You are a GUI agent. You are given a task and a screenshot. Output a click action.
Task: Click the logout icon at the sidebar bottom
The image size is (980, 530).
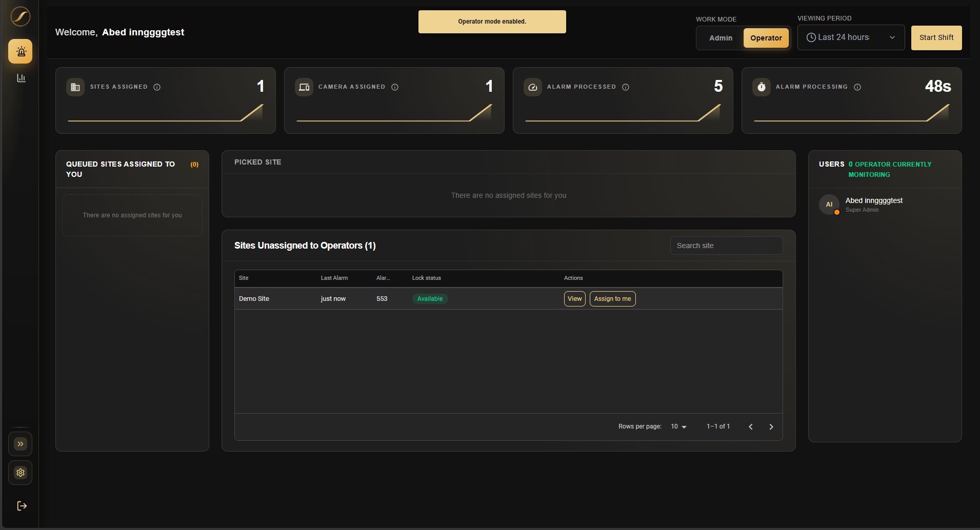click(x=22, y=506)
